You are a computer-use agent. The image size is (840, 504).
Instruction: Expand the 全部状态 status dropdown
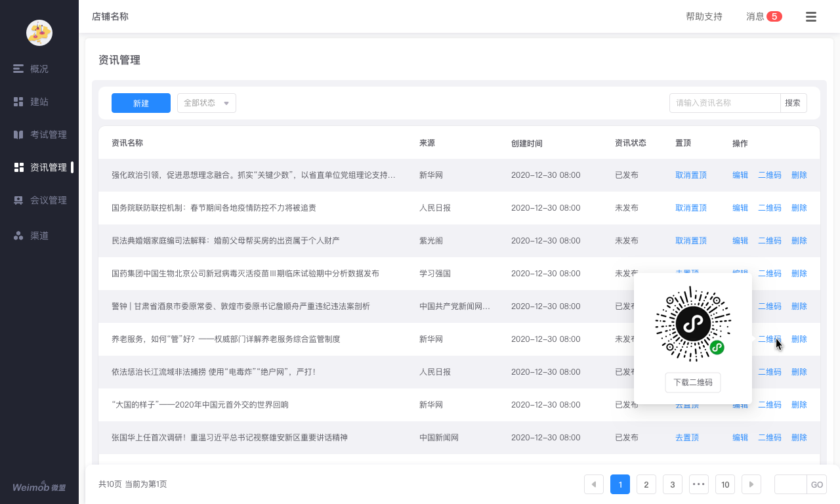point(206,103)
